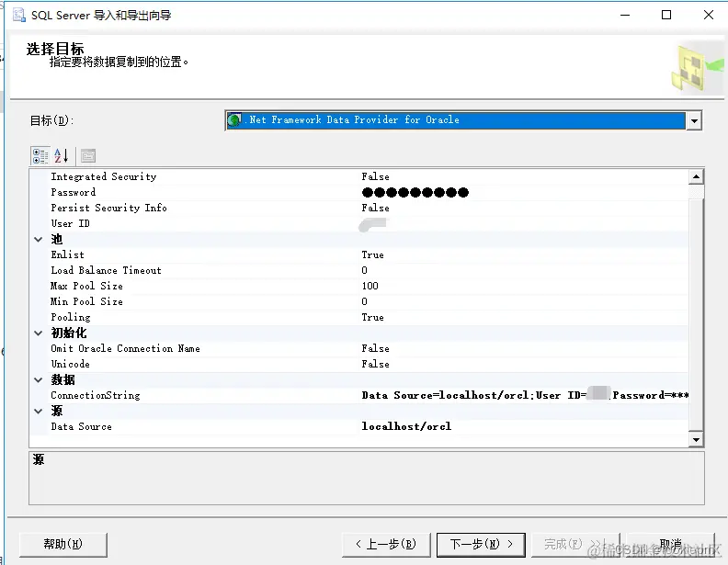Image resolution: width=728 pixels, height=565 pixels.
Task: Select the Enlist property row
Action: 358,254
